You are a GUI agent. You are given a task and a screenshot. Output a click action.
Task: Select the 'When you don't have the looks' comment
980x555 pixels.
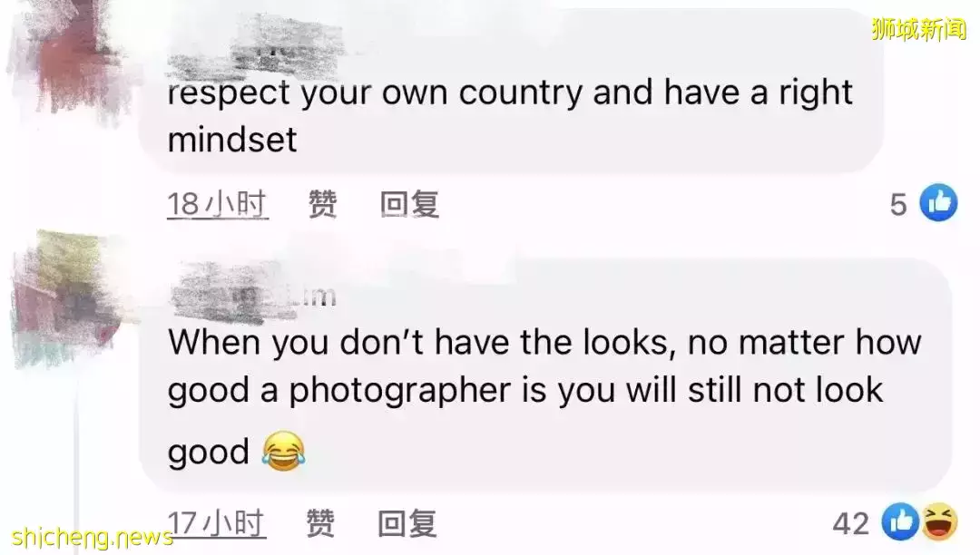click(x=545, y=375)
